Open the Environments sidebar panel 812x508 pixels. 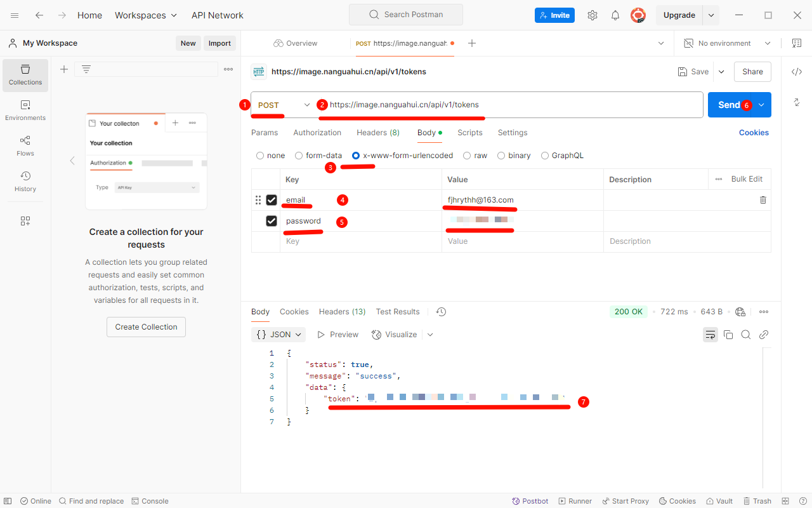coord(25,110)
